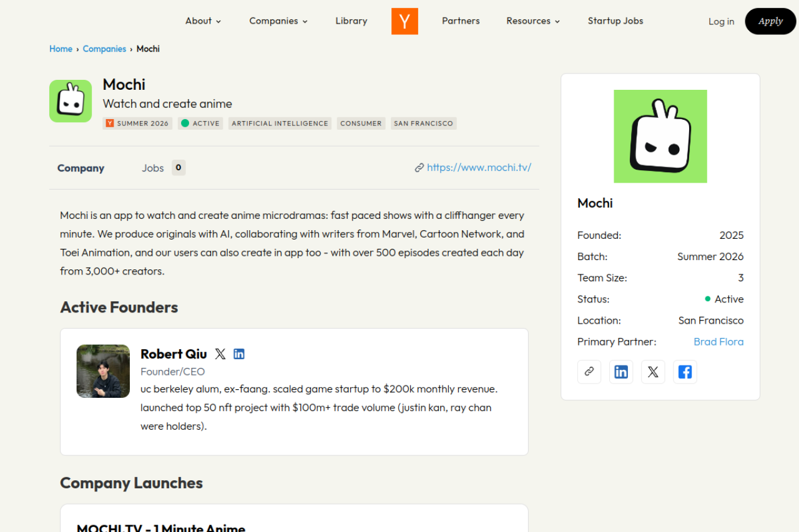Click the website link icon in sidebar card
Viewport: 799px width, 532px height.
[589, 372]
